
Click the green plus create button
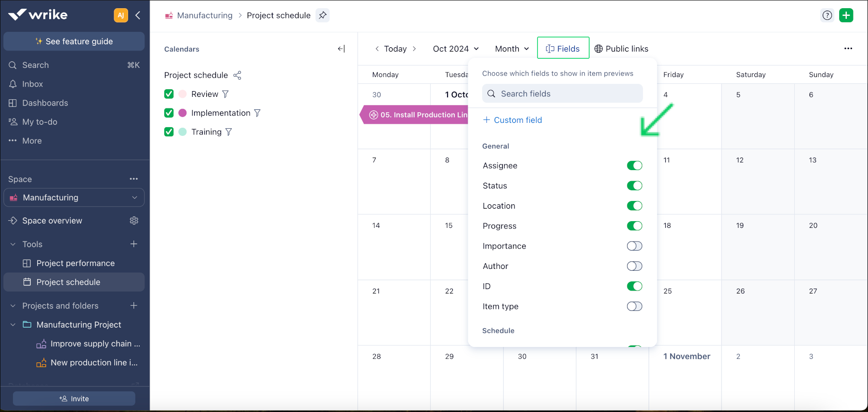pos(846,15)
